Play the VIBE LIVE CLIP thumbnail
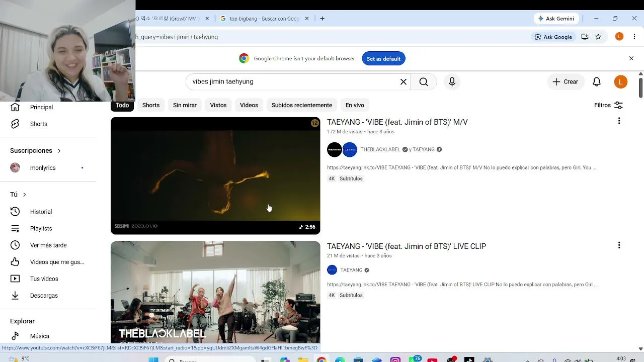 coord(215,293)
